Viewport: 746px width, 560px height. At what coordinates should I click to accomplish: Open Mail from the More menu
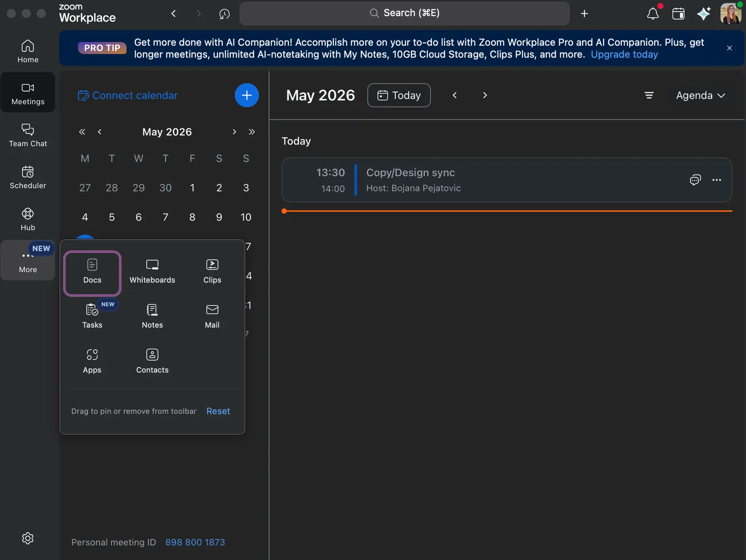pyautogui.click(x=212, y=317)
